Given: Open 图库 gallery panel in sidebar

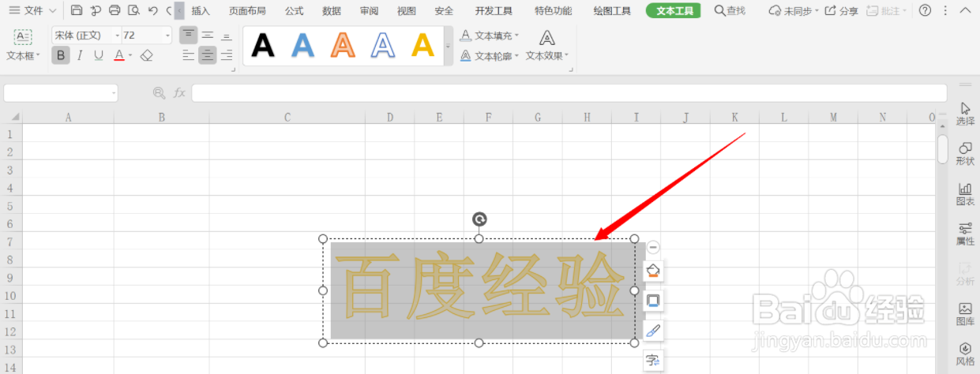Looking at the screenshot, I should 965,314.
